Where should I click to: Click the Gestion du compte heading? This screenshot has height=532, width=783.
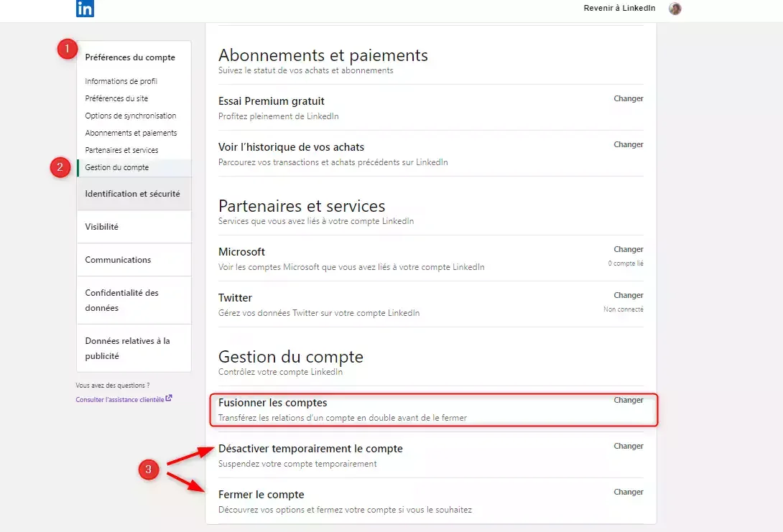pyautogui.click(x=291, y=356)
